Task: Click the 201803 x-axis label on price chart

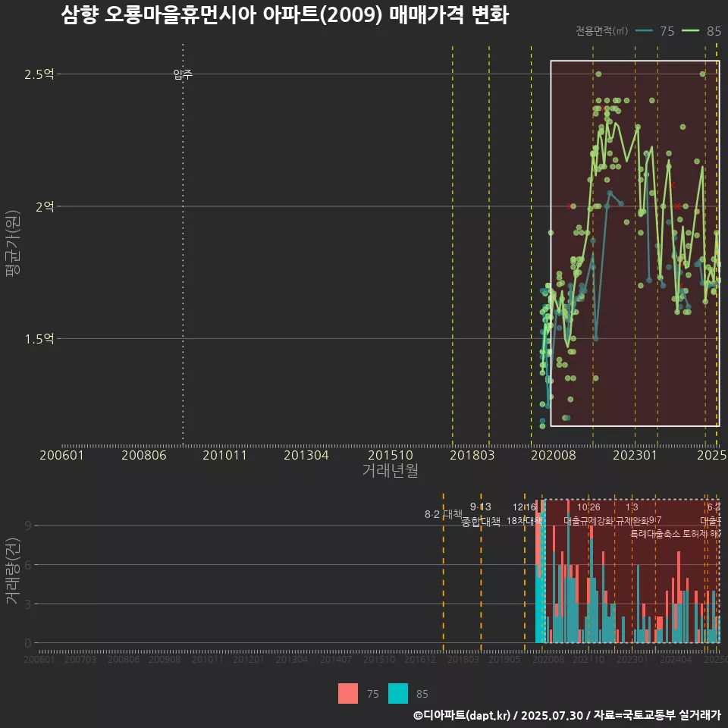Action: pyautogui.click(x=472, y=455)
